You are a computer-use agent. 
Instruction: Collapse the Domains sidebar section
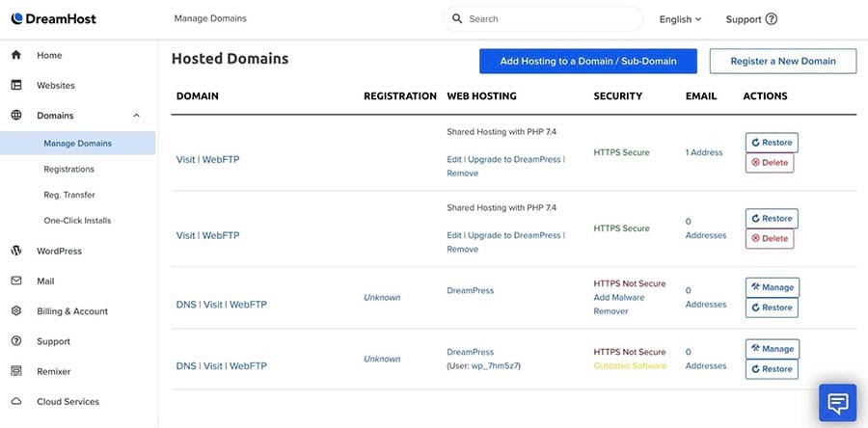[x=136, y=116]
